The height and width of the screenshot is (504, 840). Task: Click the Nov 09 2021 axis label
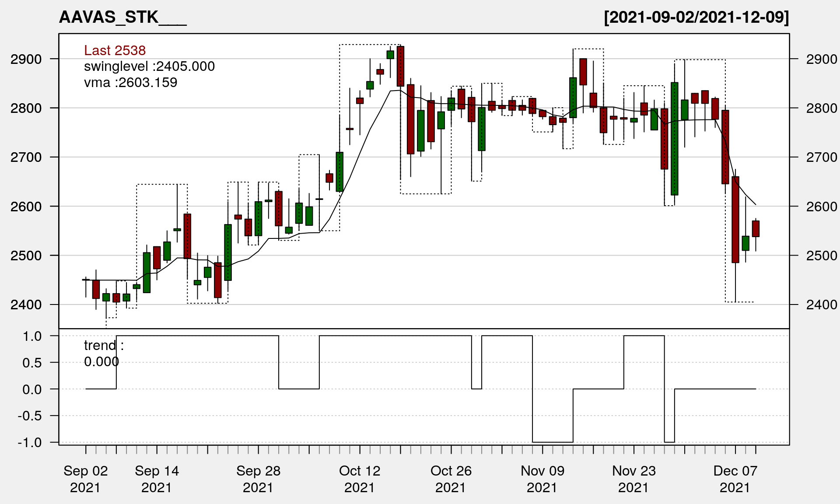coord(542,479)
